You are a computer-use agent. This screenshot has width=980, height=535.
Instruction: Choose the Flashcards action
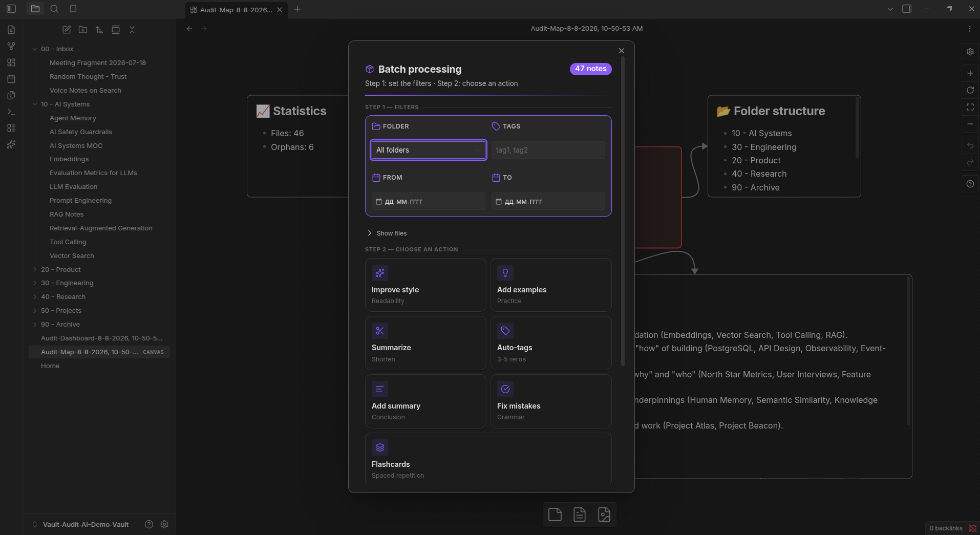tap(488, 459)
